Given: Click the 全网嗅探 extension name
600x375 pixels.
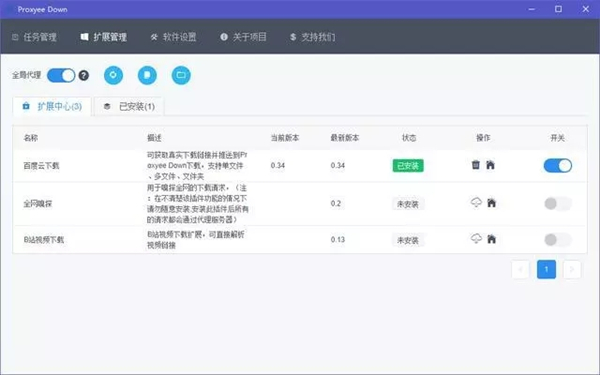Looking at the screenshot, I should coord(38,204).
